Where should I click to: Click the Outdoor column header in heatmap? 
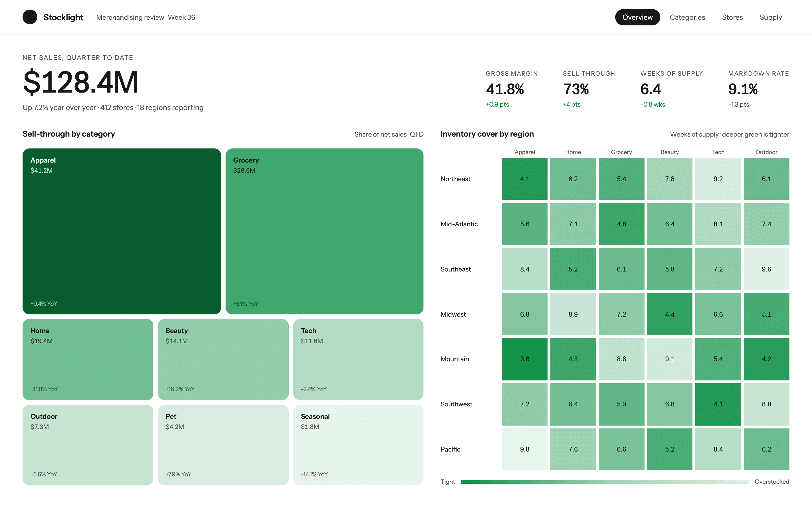pyautogui.click(x=766, y=152)
